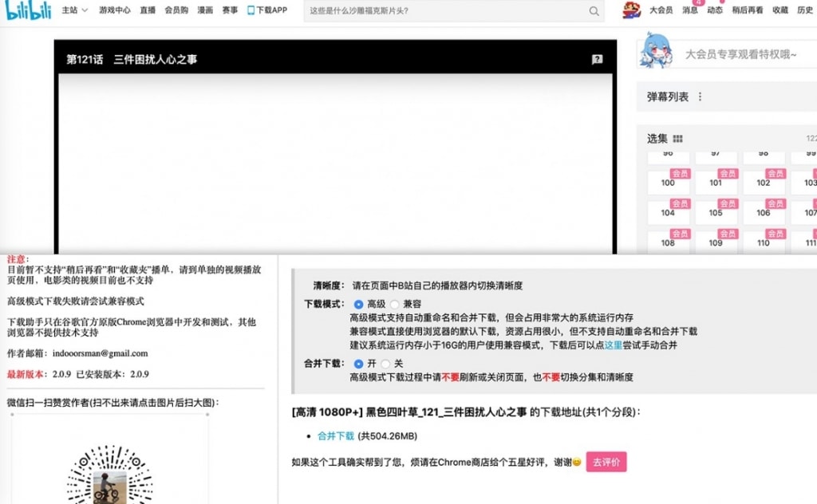Click the 会员 badge on episode 105
817x504 pixels.
coord(728,204)
